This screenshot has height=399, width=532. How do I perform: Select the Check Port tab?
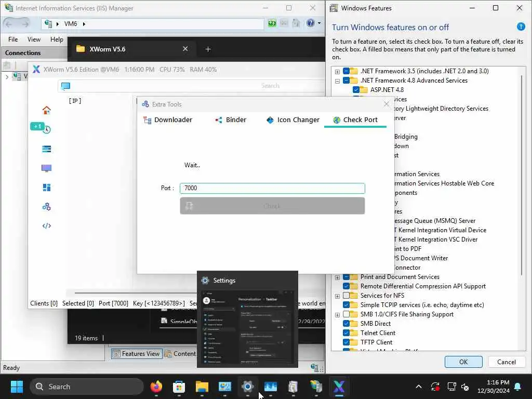355,120
